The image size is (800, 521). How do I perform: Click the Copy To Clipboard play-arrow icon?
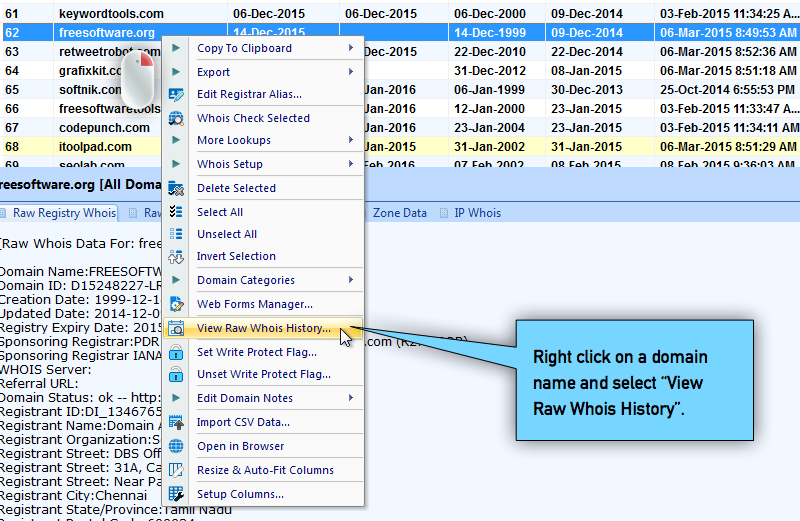pos(176,48)
